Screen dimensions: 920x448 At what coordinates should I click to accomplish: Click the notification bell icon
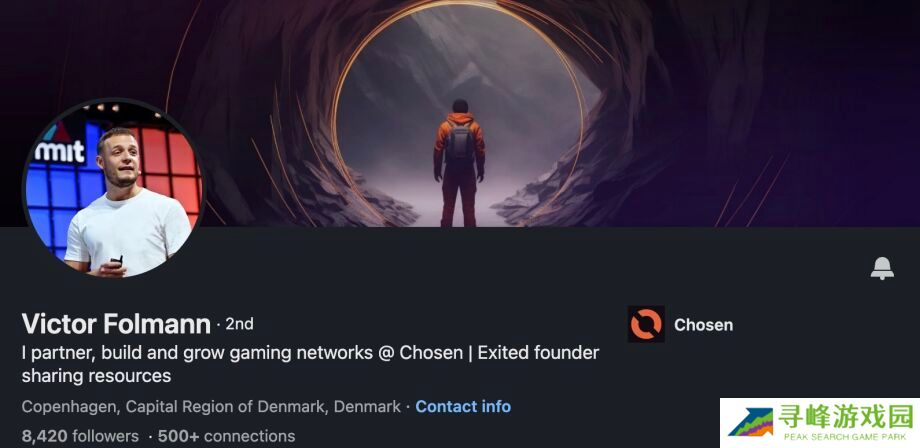tap(882, 268)
